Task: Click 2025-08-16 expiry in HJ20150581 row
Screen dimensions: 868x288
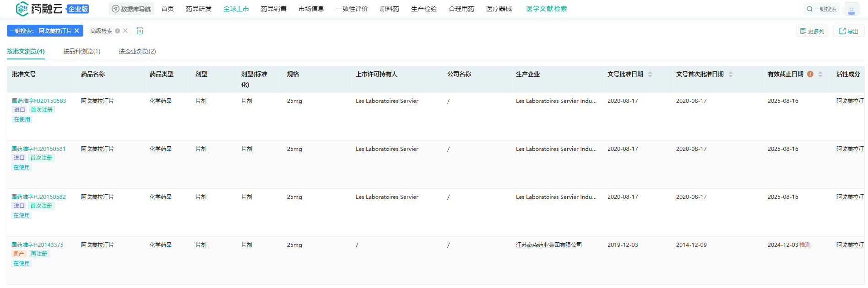Action: pyautogui.click(x=783, y=149)
